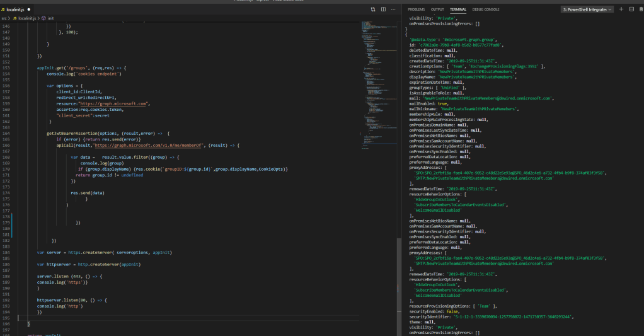Open the Debug Console tab

486,9
